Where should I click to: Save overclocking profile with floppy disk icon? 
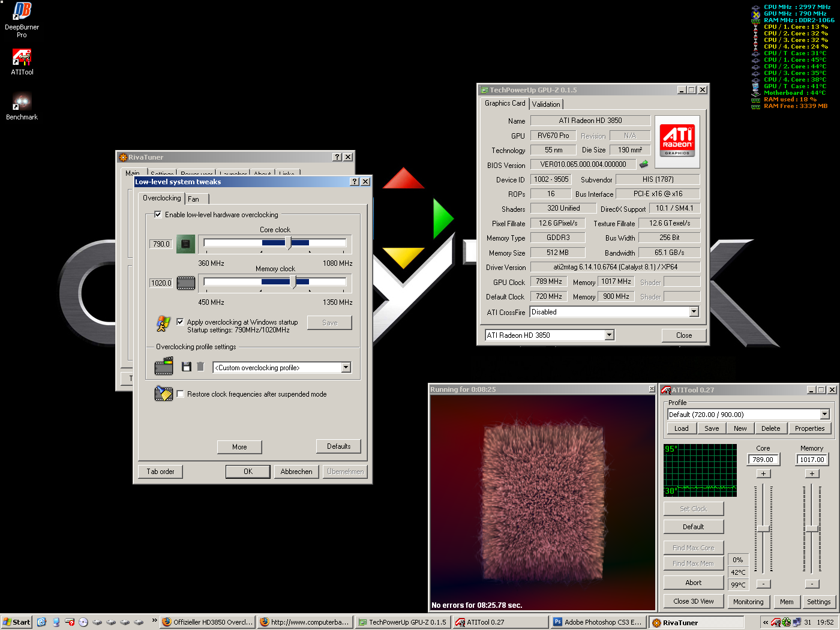186,367
